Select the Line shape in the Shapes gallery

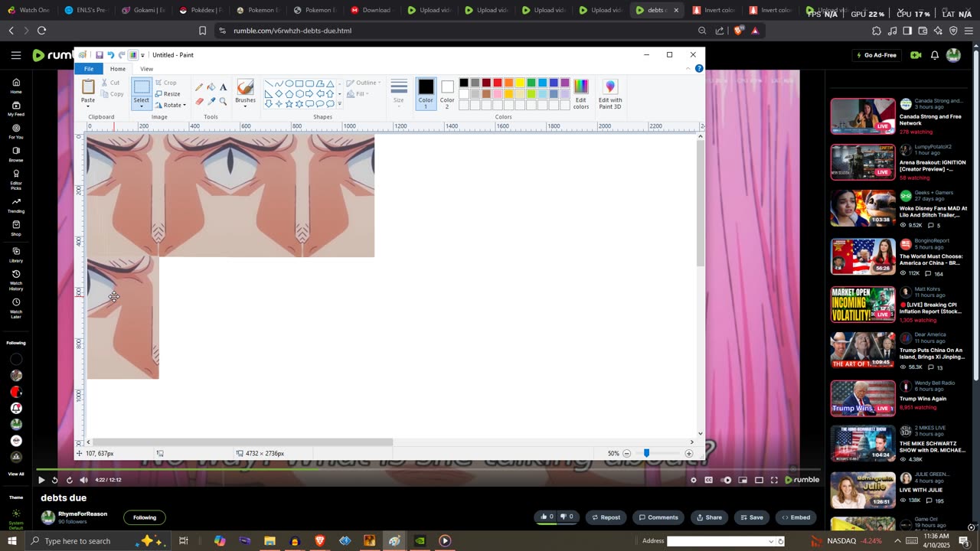[x=269, y=83]
